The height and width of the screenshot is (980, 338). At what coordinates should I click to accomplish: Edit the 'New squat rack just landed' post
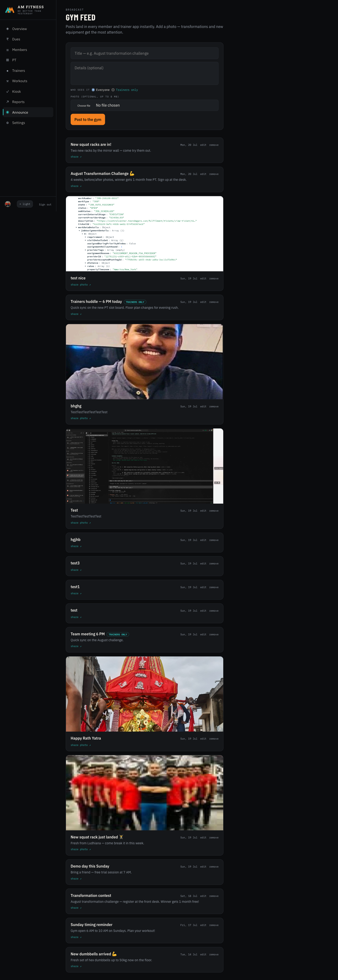[204, 838]
